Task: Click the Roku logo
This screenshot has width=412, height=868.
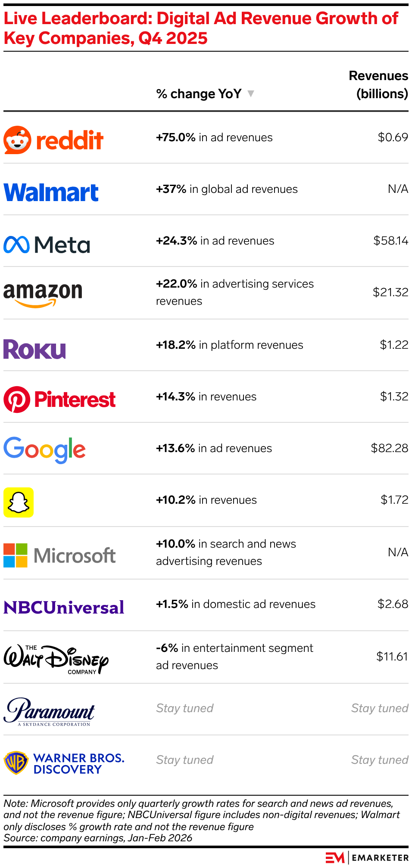Action: pyautogui.click(x=34, y=349)
